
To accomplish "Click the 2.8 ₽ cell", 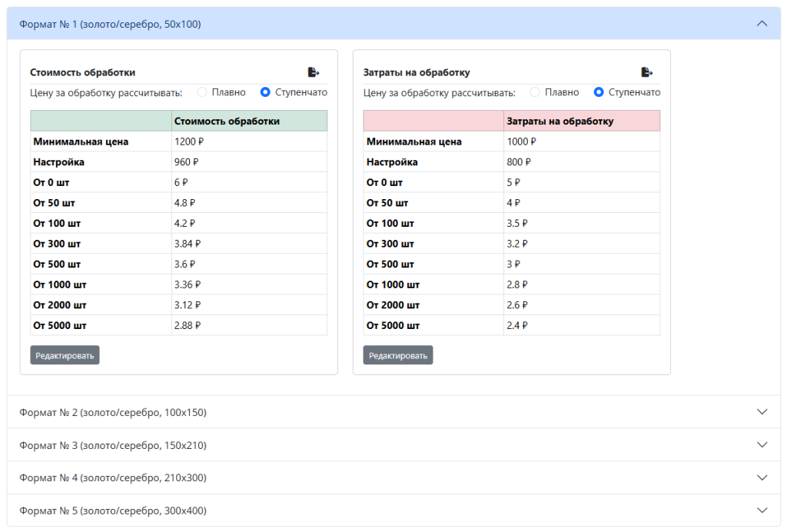I will click(x=582, y=284).
